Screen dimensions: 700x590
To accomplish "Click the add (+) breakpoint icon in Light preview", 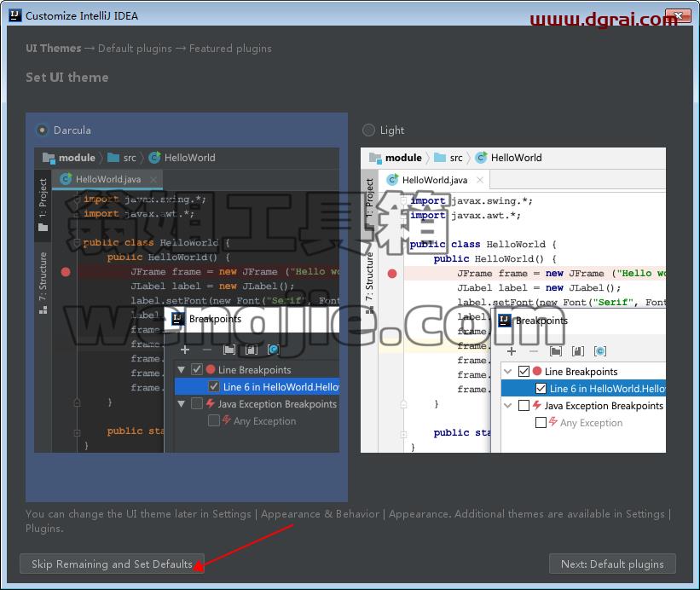I will click(x=512, y=351).
